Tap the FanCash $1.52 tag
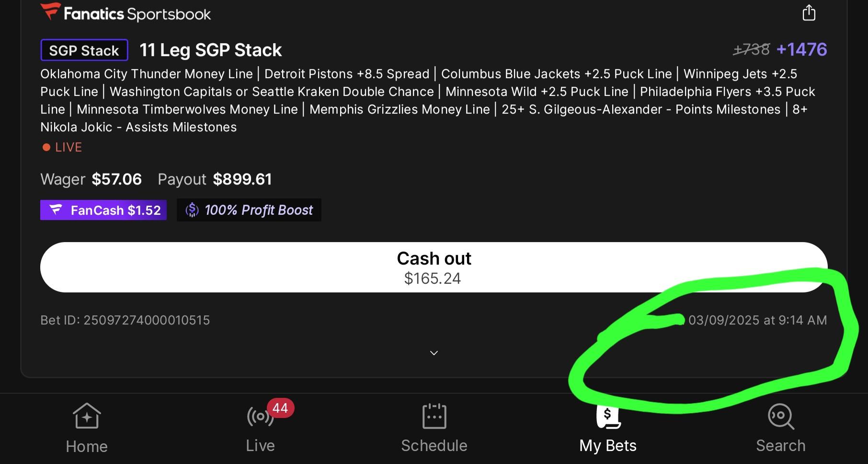Image resolution: width=868 pixels, height=464 pixels. pyautogui.click(x=103, y=210)
